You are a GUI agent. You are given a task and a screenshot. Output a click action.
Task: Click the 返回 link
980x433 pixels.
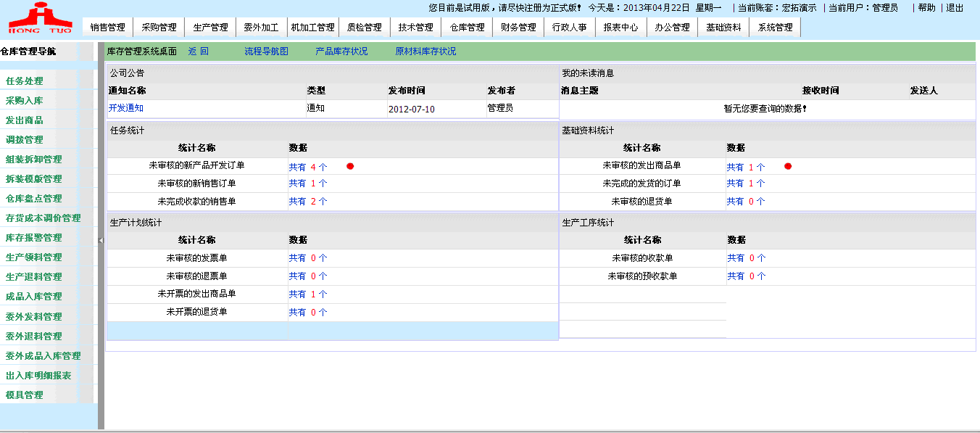tap(199, 51)
